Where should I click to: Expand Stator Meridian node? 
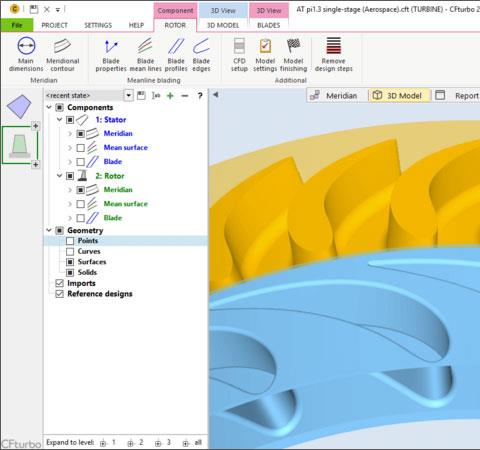tap(70, 134)
